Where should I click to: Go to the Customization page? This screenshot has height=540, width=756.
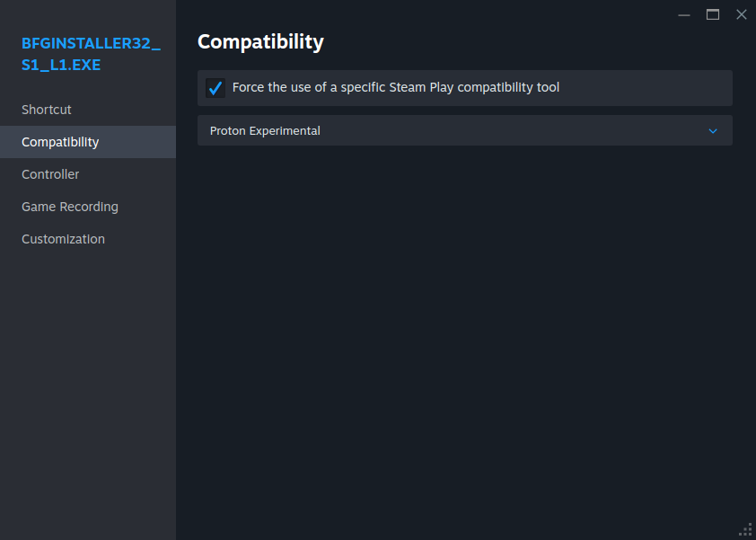point(63,239)
